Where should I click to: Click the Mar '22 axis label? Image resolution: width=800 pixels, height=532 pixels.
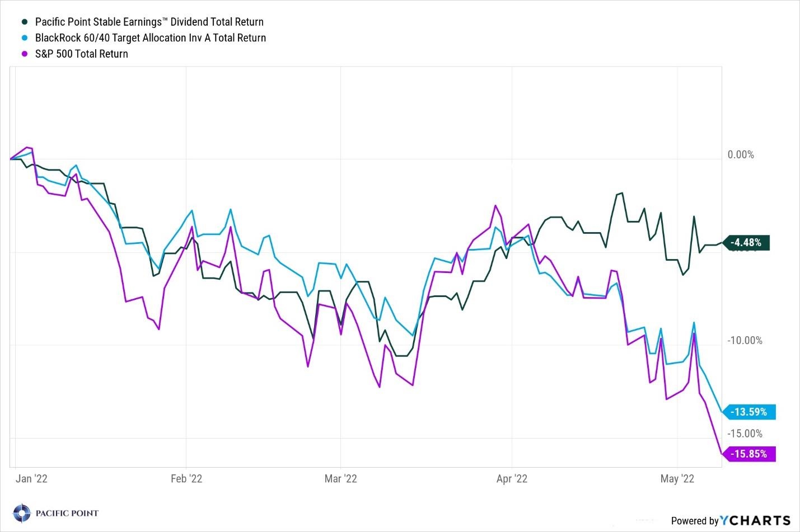pyautogui.click(x=341, y=479)
